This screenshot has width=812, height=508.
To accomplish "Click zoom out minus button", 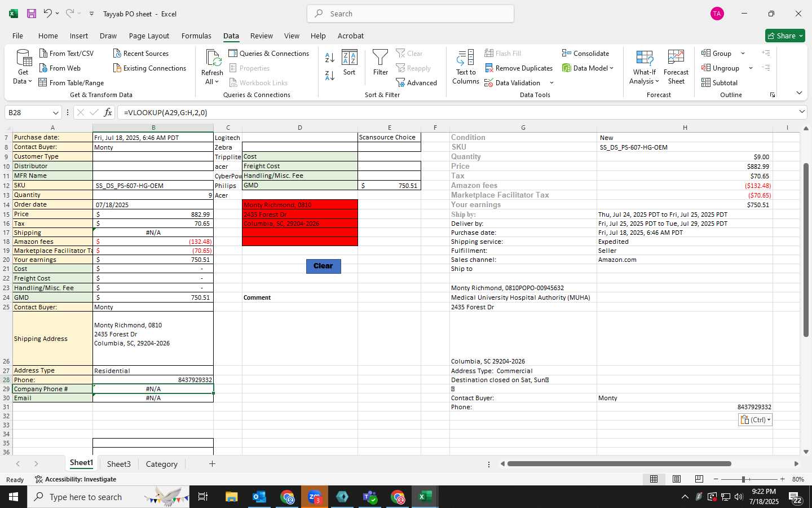I will pyautogui.click(x=716, y=479).
